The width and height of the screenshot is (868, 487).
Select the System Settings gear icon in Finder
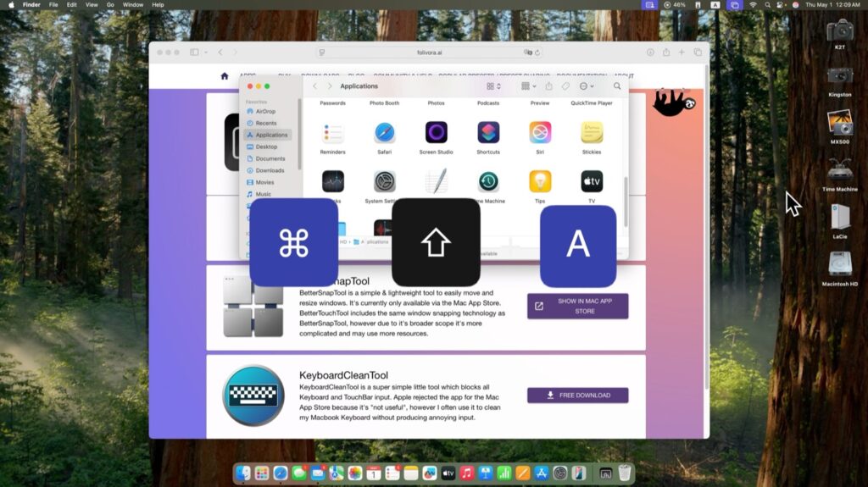(x=384, y=181)
